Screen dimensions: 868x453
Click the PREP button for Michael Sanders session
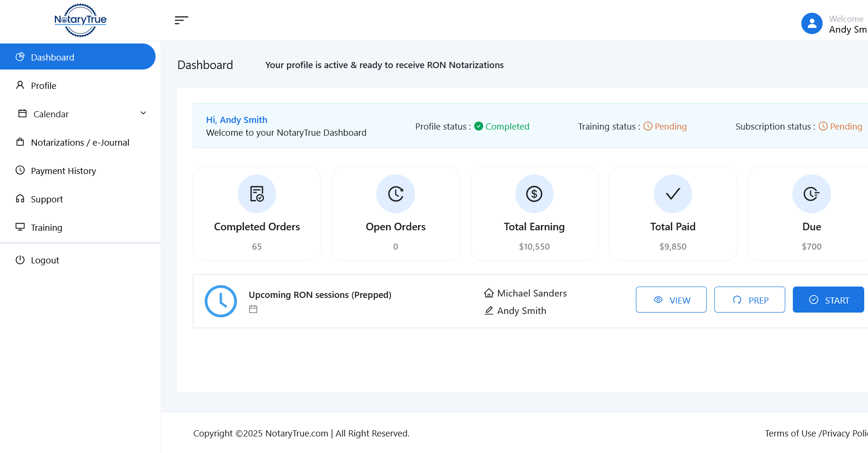(749, 300)
